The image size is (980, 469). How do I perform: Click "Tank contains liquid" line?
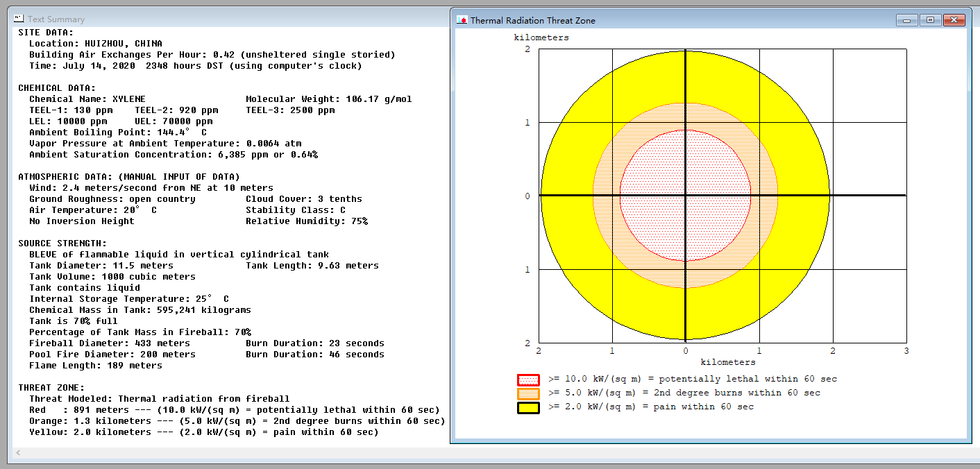85,288
